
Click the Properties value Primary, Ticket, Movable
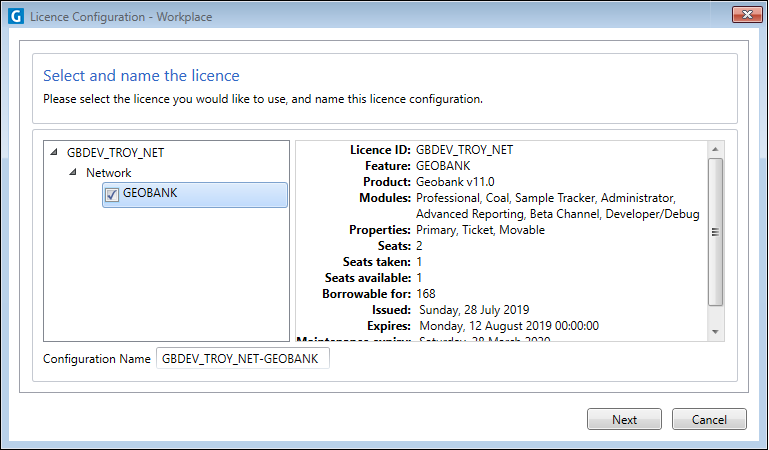[x=480, y=229]
